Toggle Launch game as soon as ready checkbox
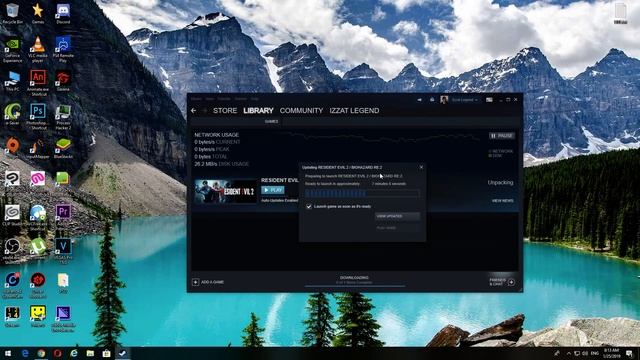This screenshot has width=640, height=360. [309, 207]
